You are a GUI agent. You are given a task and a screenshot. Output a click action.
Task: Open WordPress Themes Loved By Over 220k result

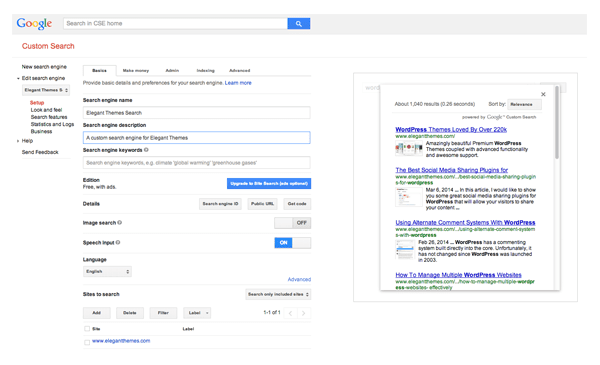451,130
